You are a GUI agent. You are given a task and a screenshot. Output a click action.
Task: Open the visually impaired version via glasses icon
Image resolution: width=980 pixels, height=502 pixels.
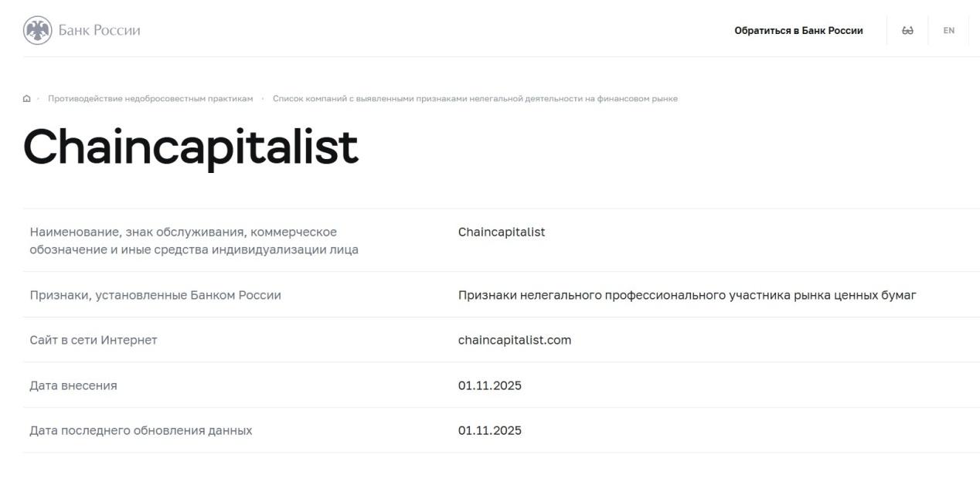[x=908, y=30]
